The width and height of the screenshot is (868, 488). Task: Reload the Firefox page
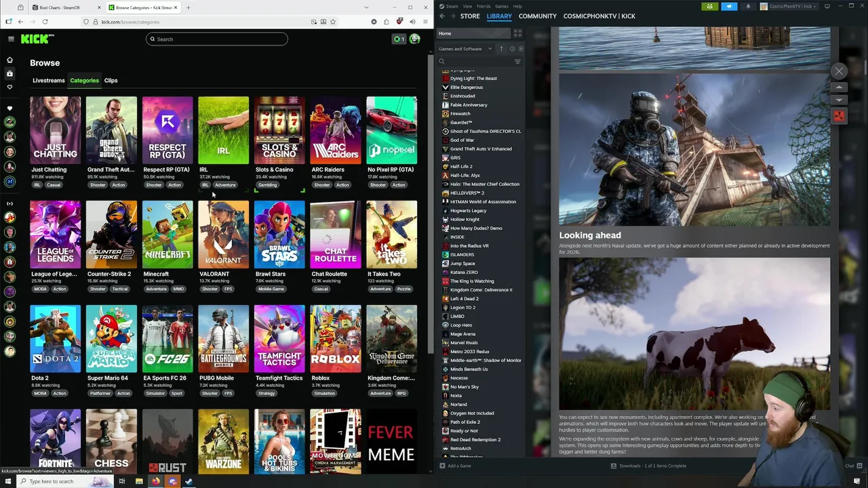pos(45,22)
